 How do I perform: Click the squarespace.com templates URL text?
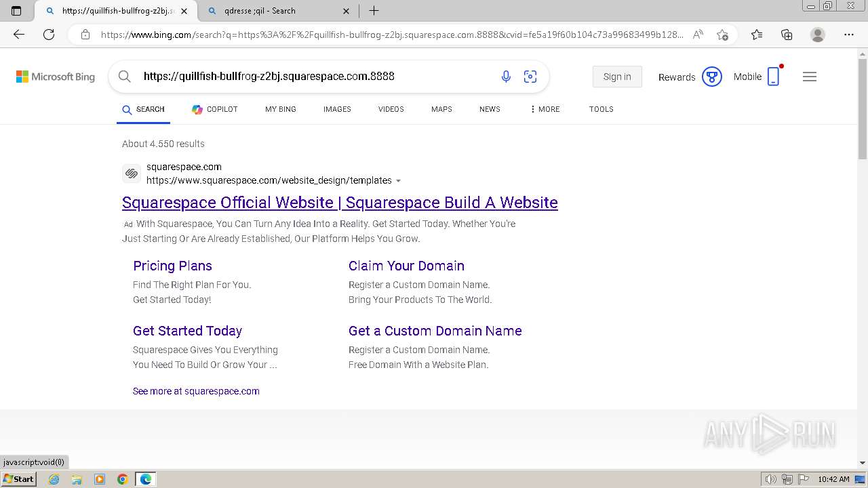[x=269, y=180]
